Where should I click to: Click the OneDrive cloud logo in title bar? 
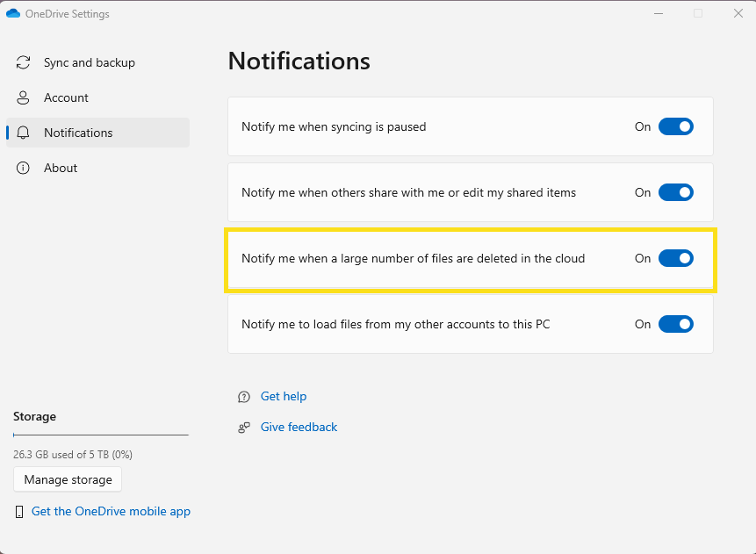click(x=13, y=13)
